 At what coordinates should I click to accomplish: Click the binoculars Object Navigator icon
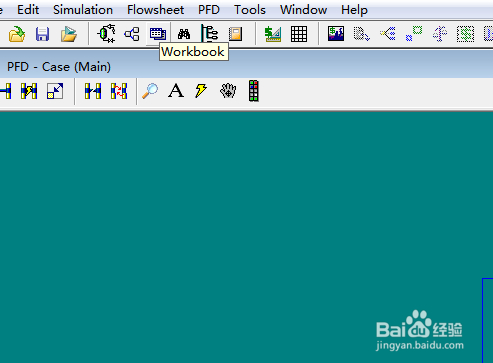(184, 34)
